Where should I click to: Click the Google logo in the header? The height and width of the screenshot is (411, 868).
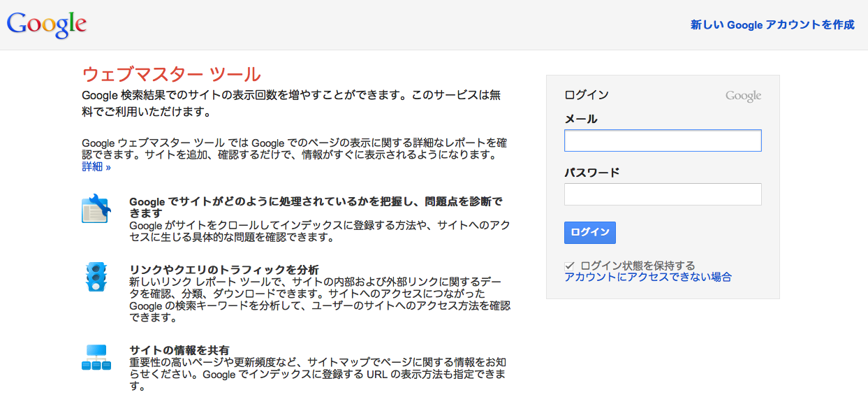click(47, 24)
